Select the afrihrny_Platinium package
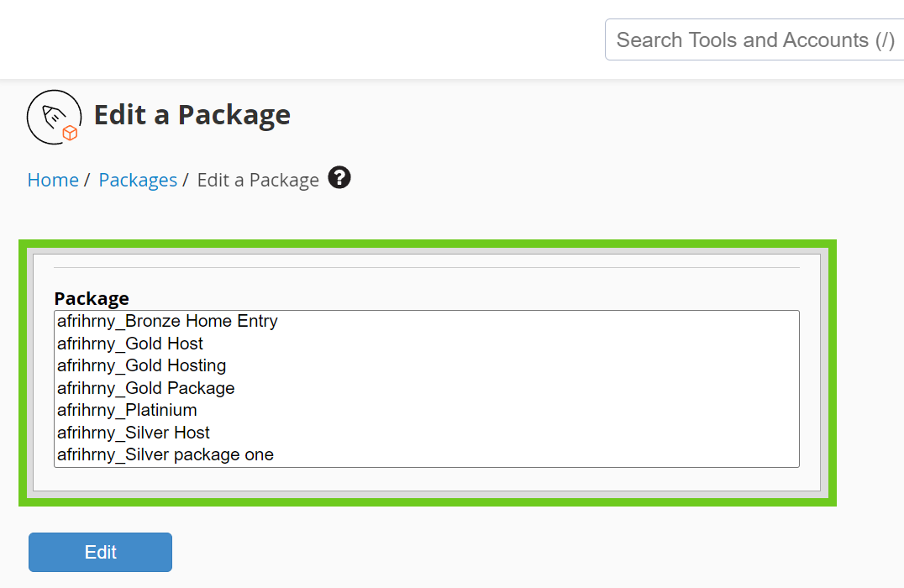Image resolution: width=904 pixels, height=588 pixels. (127, 410)
